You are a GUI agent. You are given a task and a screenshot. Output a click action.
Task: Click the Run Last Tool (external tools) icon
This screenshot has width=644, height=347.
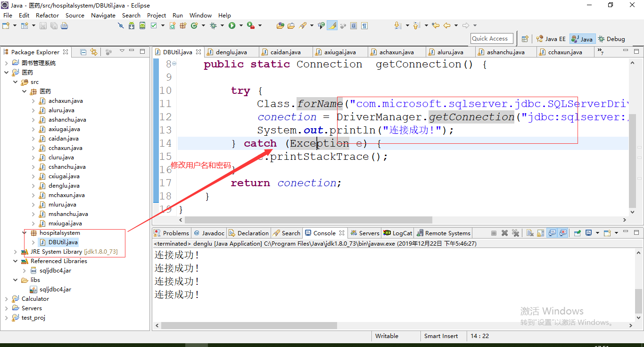coord(251,25)
